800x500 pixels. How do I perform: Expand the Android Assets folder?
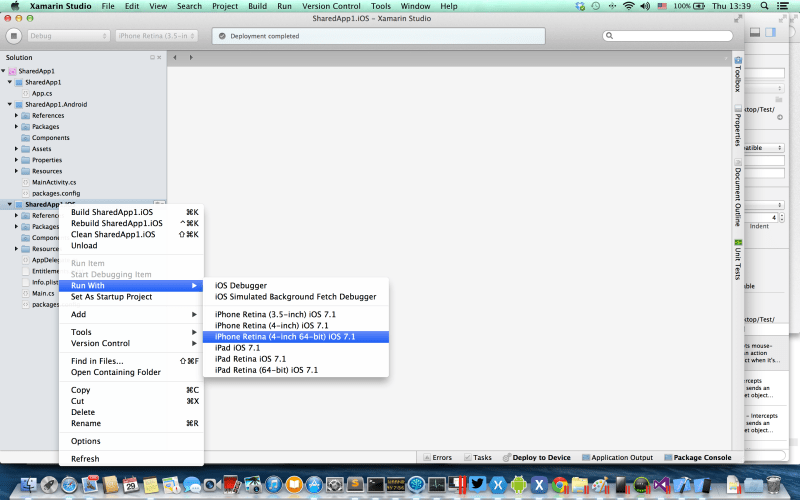[16, 149]
